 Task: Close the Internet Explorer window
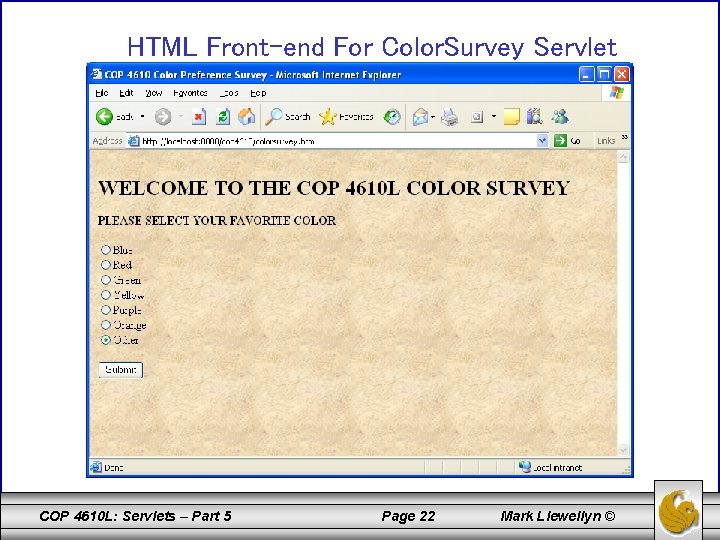point(622,74)
